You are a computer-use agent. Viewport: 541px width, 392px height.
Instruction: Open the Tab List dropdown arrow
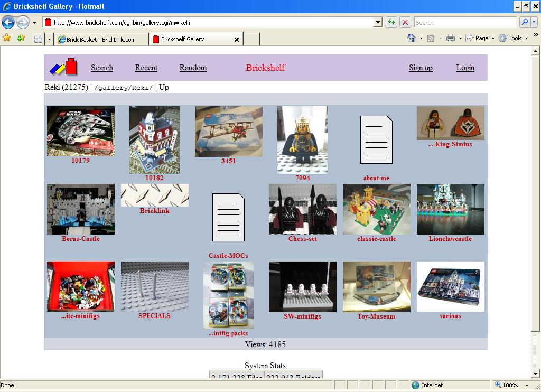pyautogui.click(x=49, y=39)
